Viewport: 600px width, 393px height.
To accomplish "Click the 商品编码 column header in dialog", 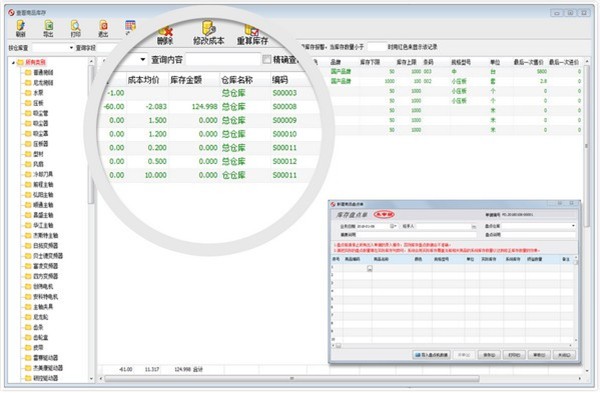I will tap(352, 259).
